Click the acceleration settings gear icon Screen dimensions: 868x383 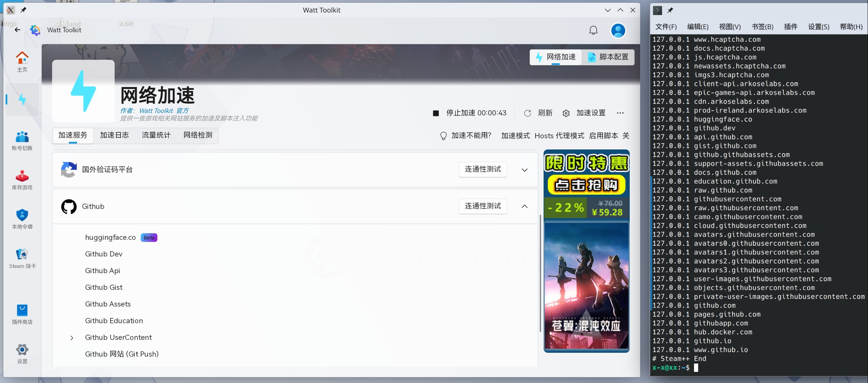coord(566,113)
